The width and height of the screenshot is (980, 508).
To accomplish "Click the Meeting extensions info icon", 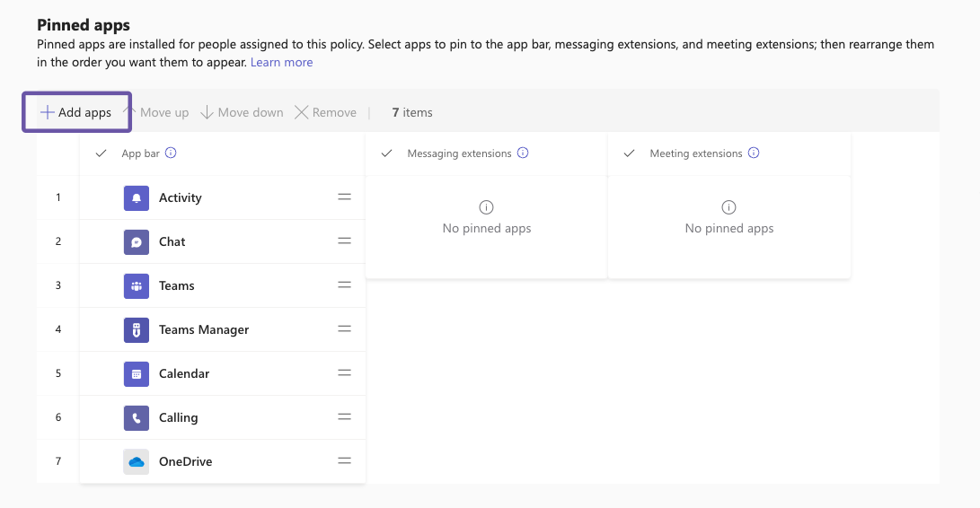I will click(x=754, y=153).
